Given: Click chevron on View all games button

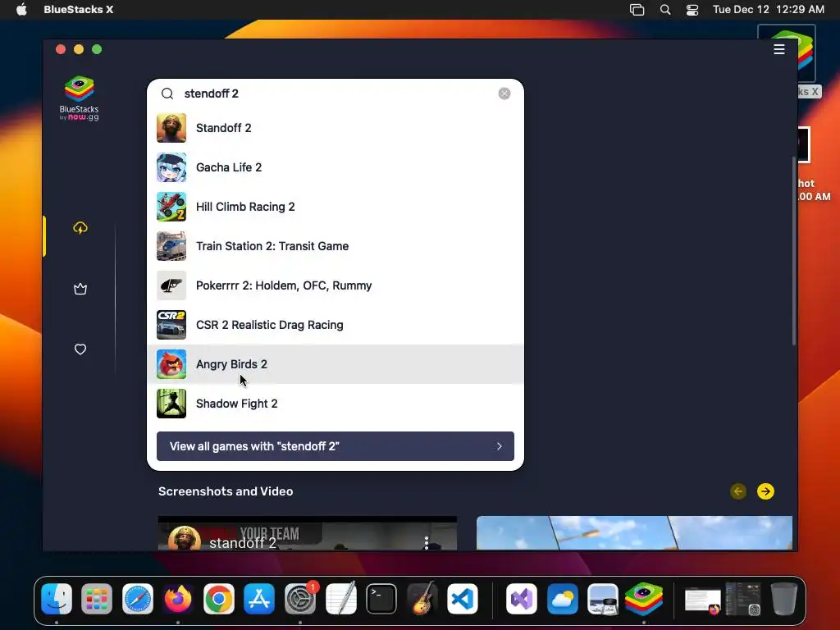Looking at the screenshot, I should [500, 446].
